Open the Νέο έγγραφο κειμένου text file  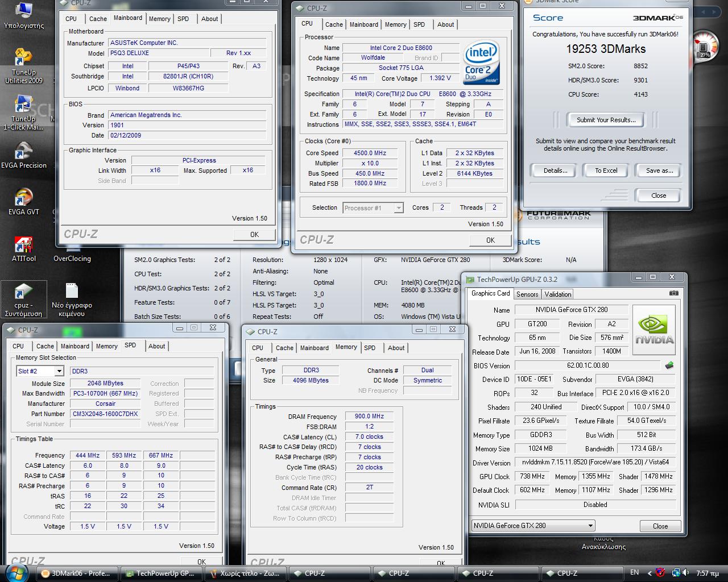[72, 300]
